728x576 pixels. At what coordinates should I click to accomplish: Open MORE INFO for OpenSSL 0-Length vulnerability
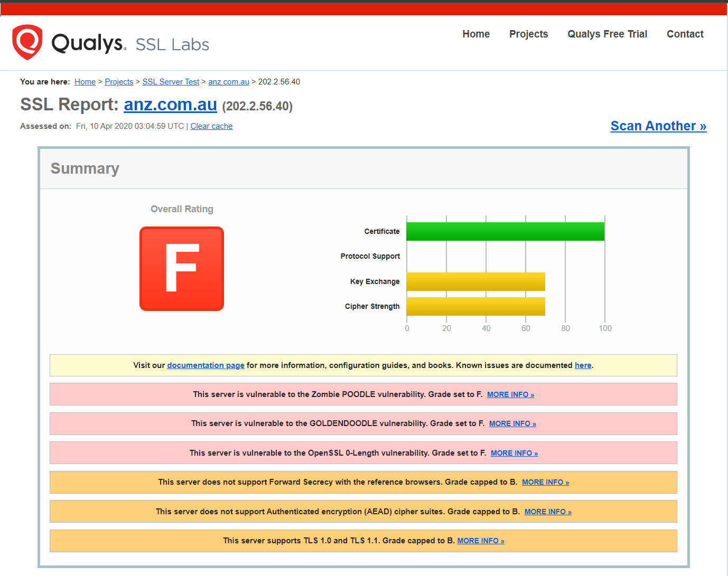tap(514, 453)
